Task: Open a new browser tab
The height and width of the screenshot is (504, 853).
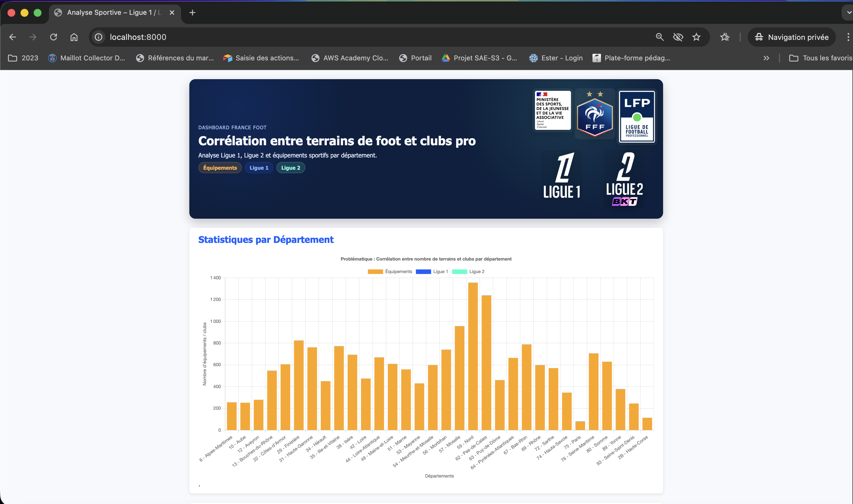Action: pos(192,13)
